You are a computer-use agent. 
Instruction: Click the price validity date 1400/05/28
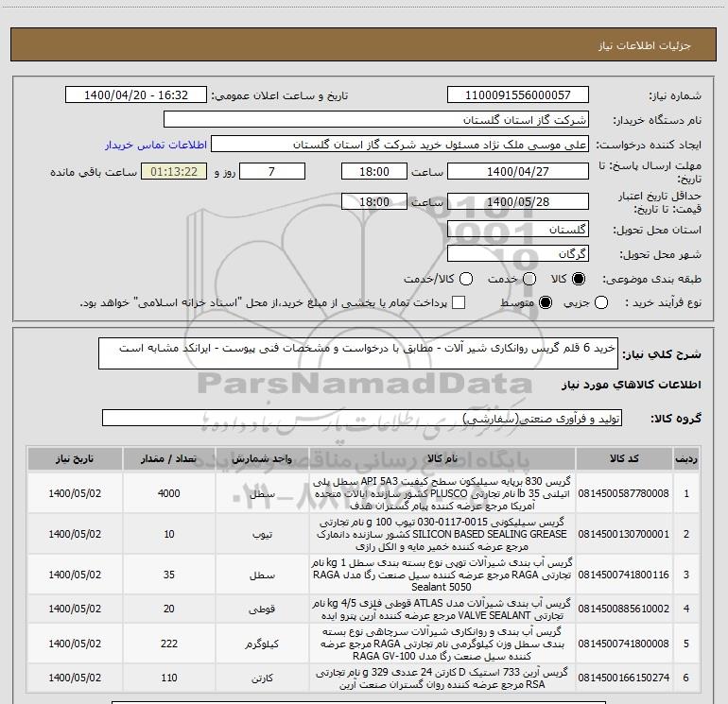(518, 201)
